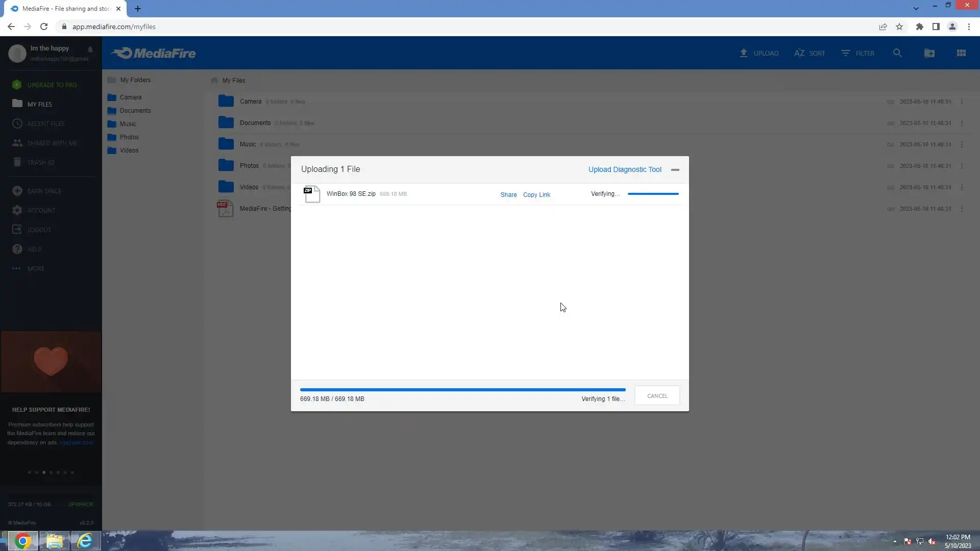Bookmark the page with the star icon
This screenshot has width=980, height=551.
(899, 27)
